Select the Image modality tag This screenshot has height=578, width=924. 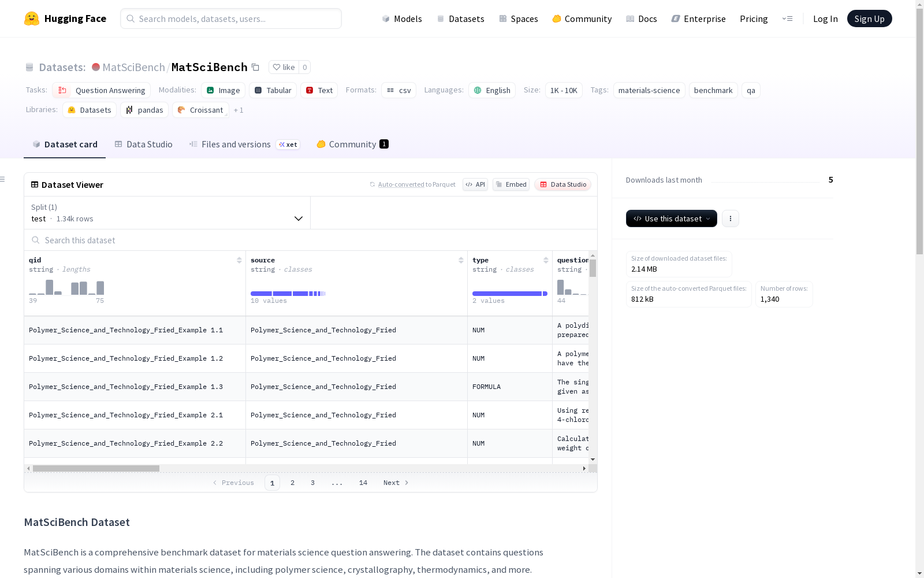pyautogui.click(x=223, y=90)
